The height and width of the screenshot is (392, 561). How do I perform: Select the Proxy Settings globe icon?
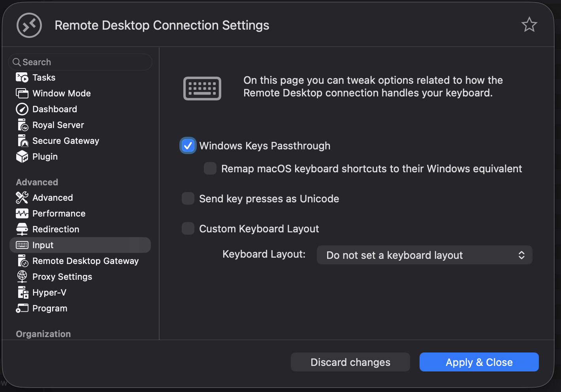tap(22, 277)
